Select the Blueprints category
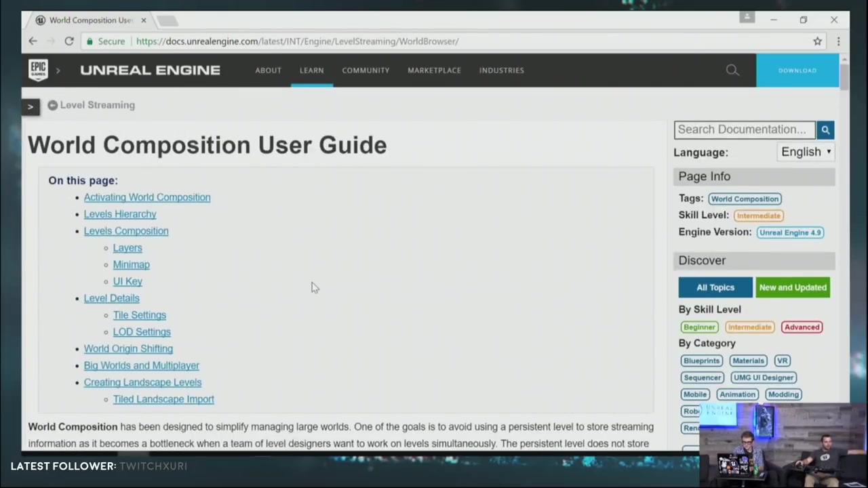This screenshot has height=488, width=868. tap(701, 361)
